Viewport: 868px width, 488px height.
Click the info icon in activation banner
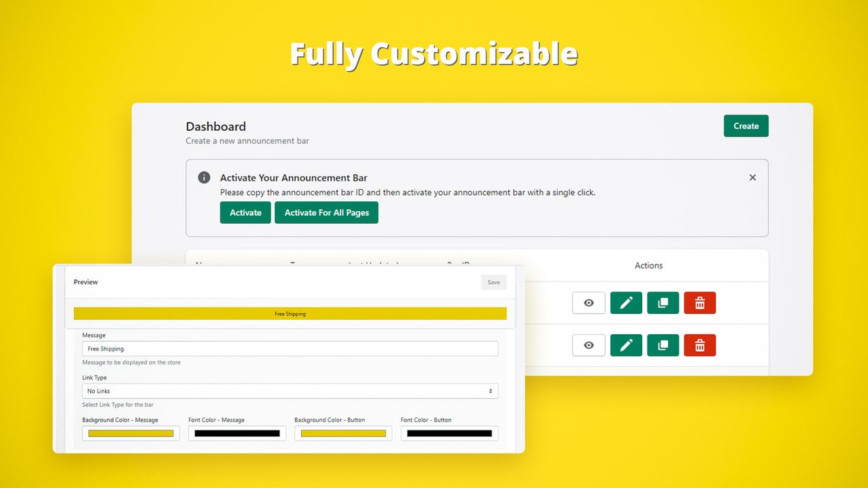pos(204,178)
